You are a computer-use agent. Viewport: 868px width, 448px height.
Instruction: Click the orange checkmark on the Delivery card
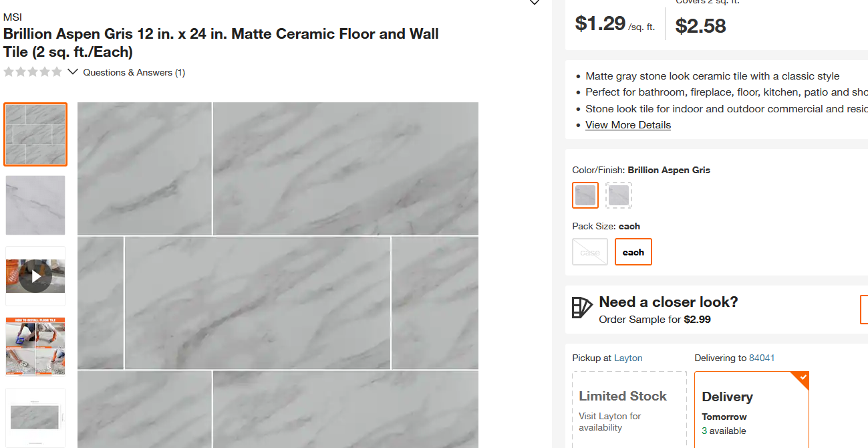[x=804, y=378]
